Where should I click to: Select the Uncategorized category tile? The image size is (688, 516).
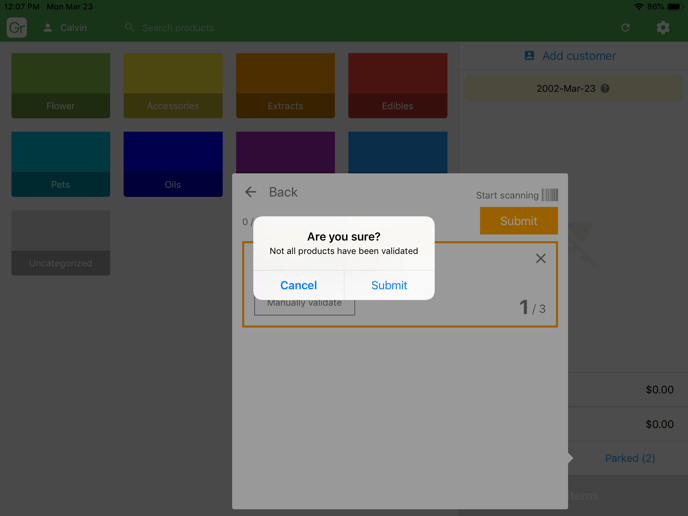click(x=61, y=243)
